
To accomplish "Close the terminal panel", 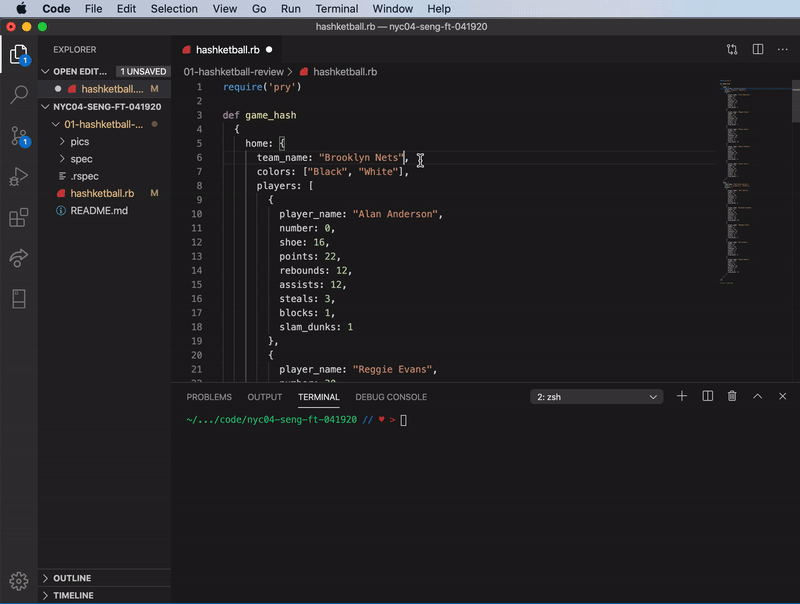I will (x=782, y=396).
